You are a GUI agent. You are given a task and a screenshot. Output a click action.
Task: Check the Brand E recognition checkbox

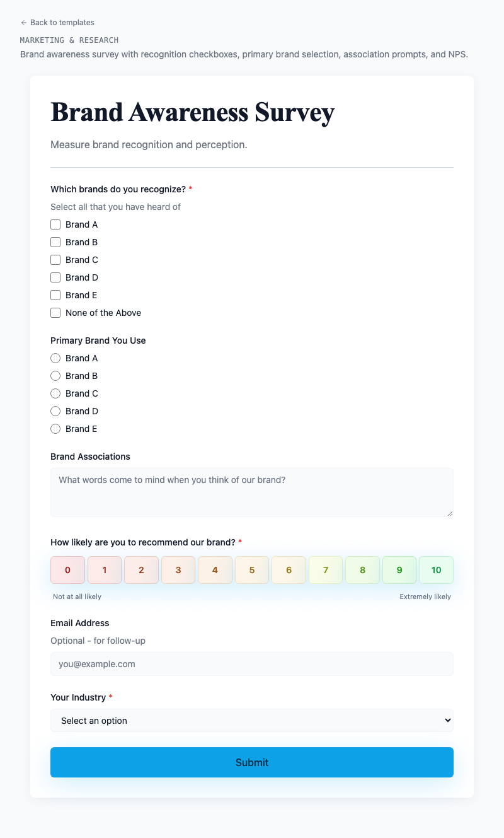pyautogui.click(x=55, y=295)
